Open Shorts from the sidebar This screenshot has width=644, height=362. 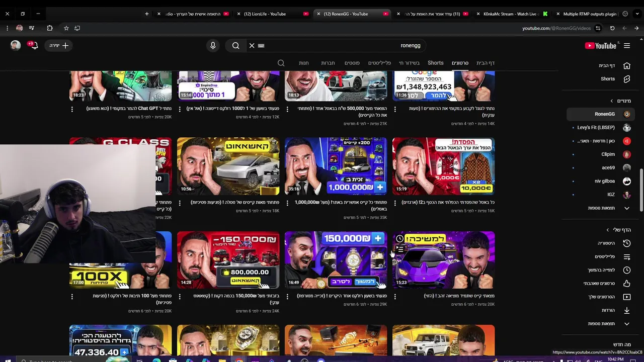(614, 79)
